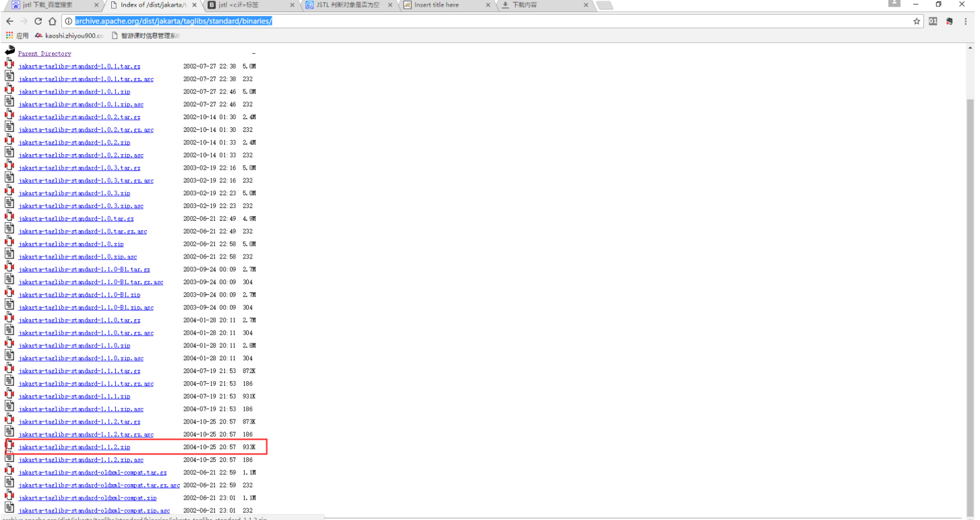Click the scrollbar up arrow
This screenshot has height=520, width=980.
971,47
